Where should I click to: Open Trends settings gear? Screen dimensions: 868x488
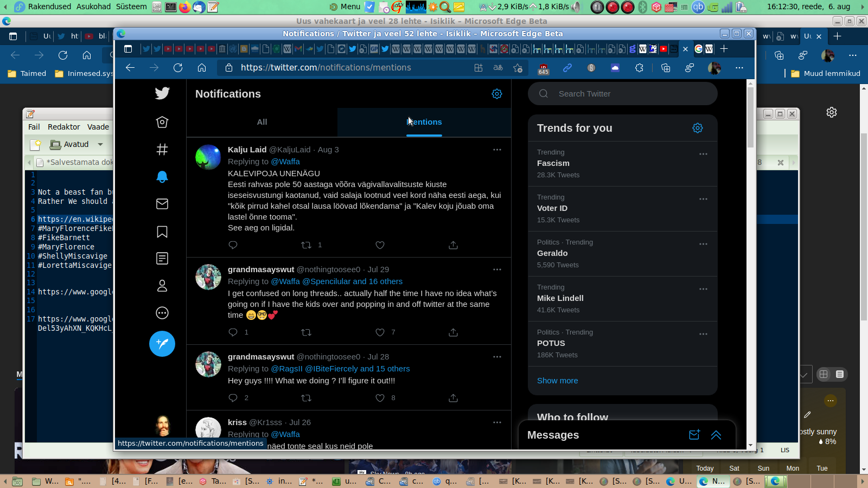pyautogui.click(x=698, y=128)
